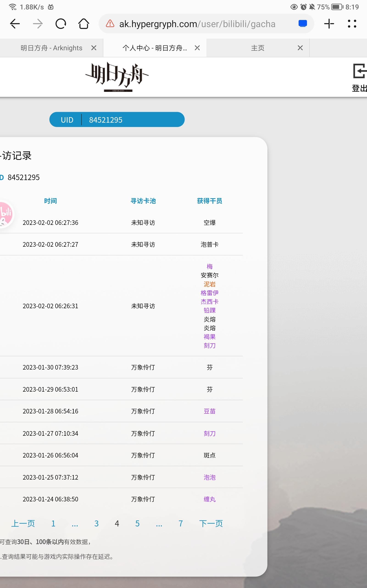367x588 pixels.
Task: Go to browser home page icon
Action: [x=83, y=24]
